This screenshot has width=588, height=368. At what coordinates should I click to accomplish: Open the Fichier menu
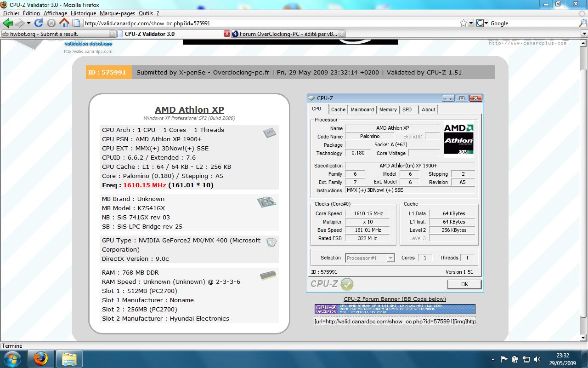pyautogui.click(x=11, y=13)
